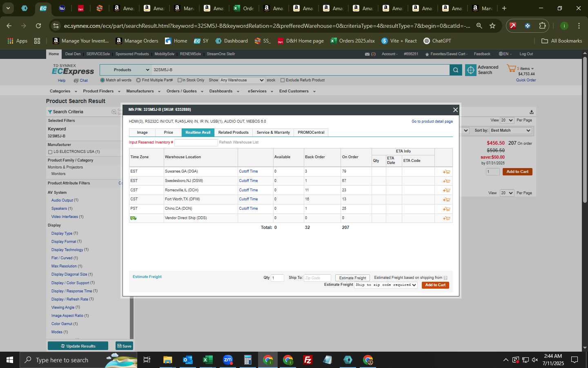Image resolution: width=588 pixels, height=368 pixels.
Task: Enable In Stock Only checkbox
Action: (x=180, y=80)
